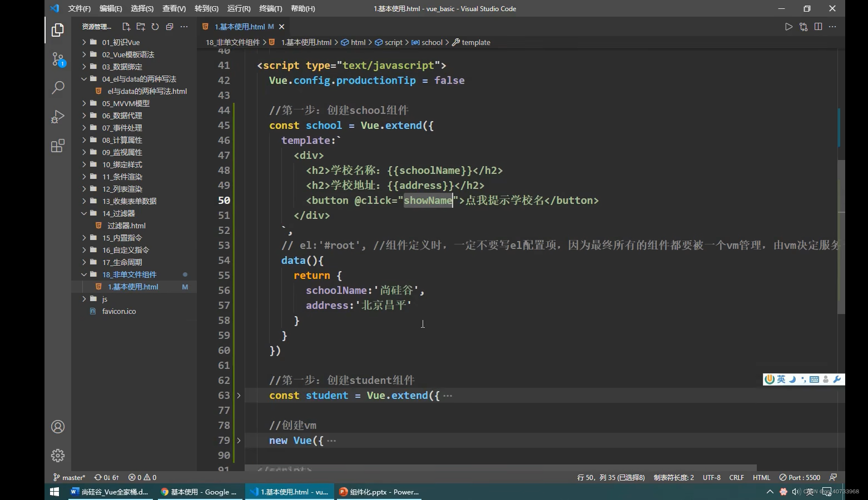Switch to PowerPoint 组件化.pptx taskbar window
The height and width of the screenshot is (500, 868).
(379, 492)
